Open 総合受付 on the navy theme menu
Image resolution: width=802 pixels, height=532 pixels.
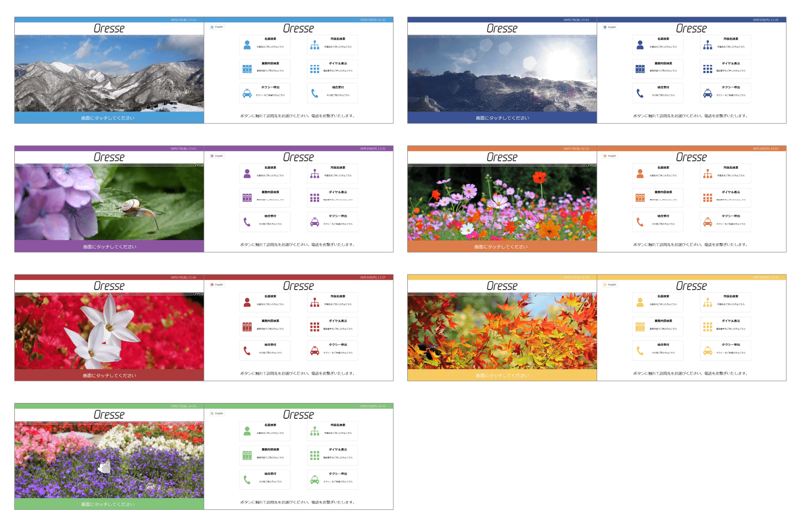(x=658, y=93)
